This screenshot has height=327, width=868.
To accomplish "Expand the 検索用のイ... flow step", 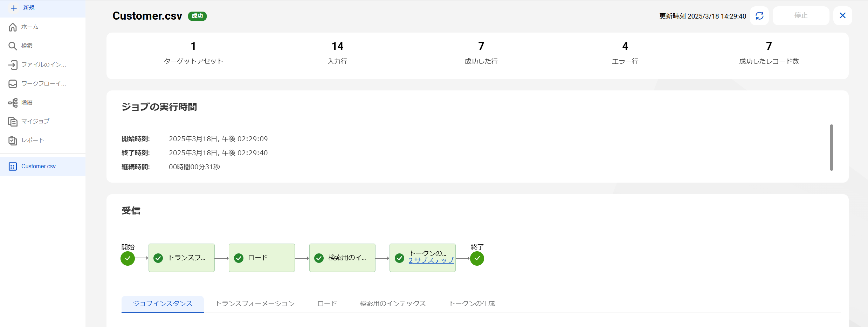I will click(x=342, y=258).
